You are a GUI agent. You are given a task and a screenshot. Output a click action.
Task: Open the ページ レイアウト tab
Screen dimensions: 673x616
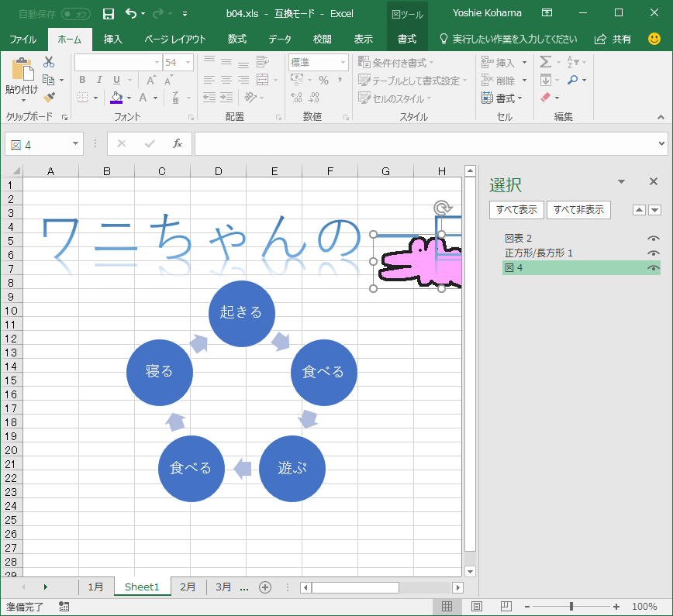point(175,40)
